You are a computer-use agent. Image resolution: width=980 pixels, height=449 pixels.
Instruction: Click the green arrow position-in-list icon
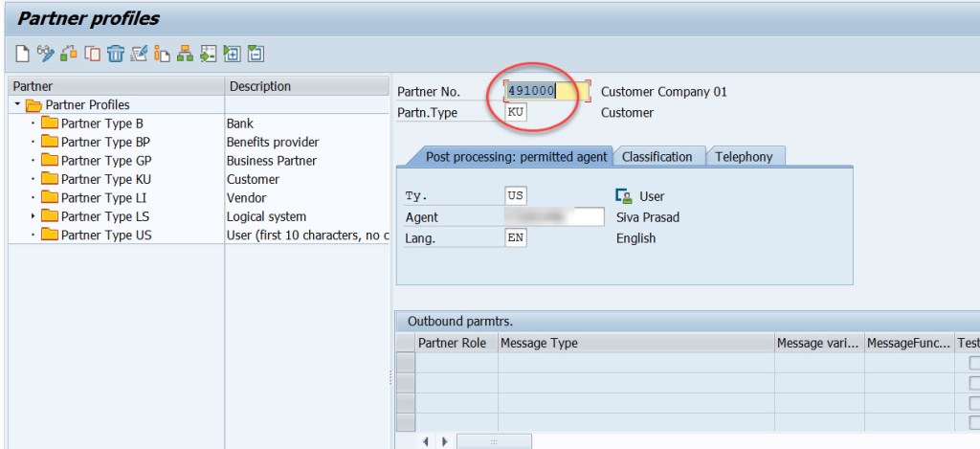208,54
